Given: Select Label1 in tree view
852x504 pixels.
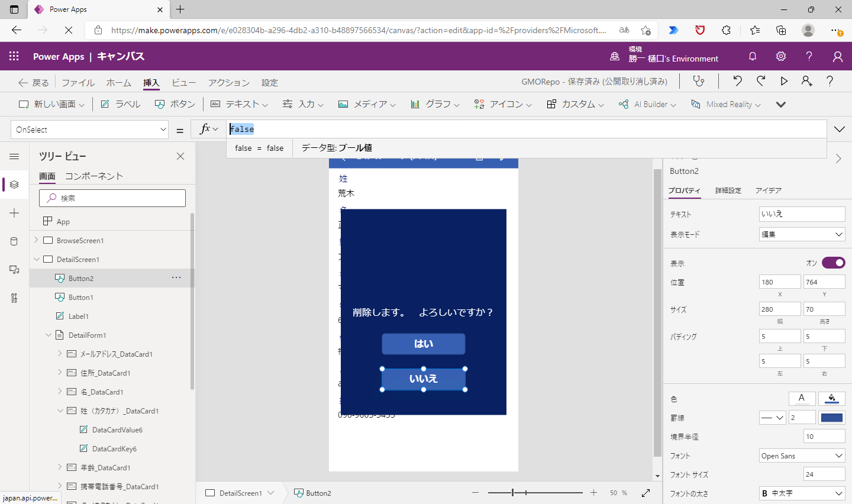Looking at the screenshot, I should 79,316.
